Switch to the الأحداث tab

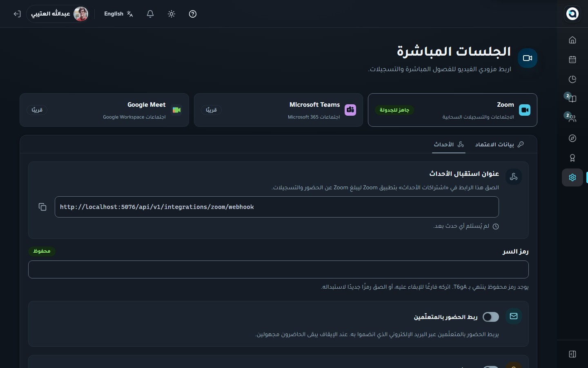449,144
